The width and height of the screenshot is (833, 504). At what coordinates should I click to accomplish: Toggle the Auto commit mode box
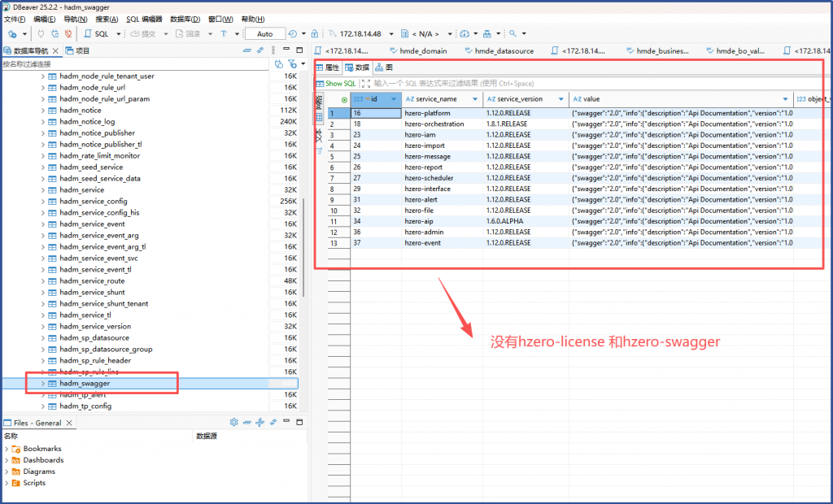pos(264,34)
